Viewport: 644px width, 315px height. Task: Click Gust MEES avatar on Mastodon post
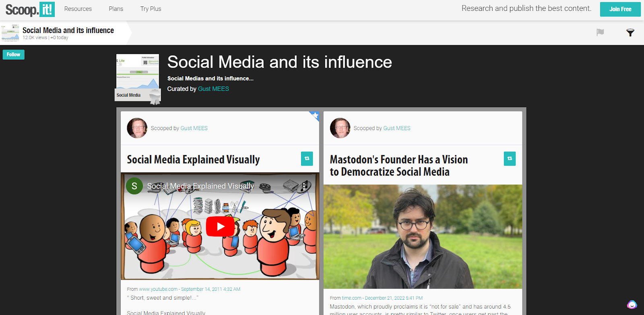point(340,128)
